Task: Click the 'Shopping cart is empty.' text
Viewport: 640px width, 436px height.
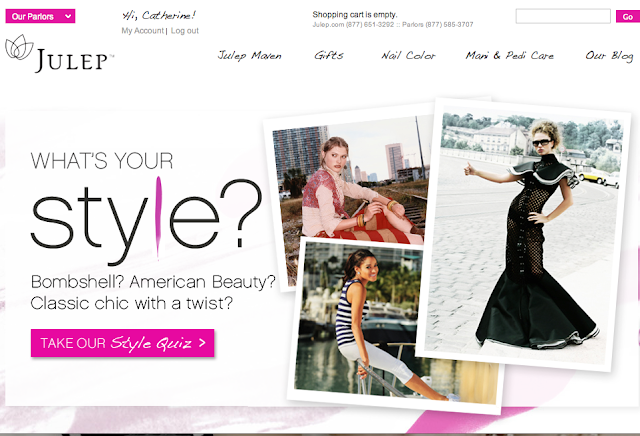Action: pos(355,15)
